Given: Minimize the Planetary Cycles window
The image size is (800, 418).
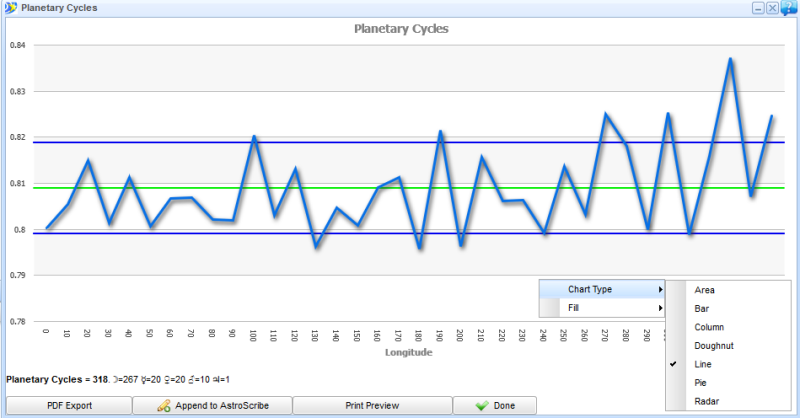Looking at the screenshot, I should [x=758, y=8].
